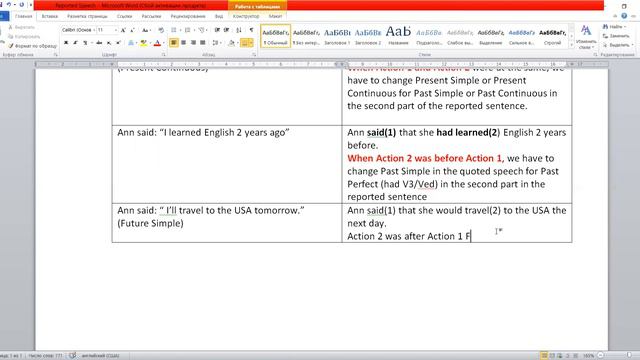
Task: Apply the red font color
Action: 157,42
